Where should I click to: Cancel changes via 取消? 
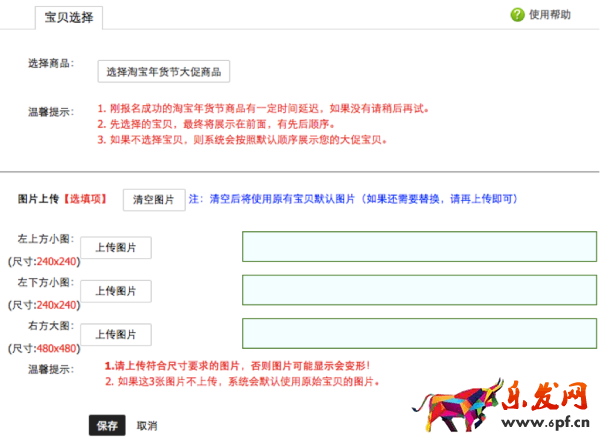click(147, 425)
